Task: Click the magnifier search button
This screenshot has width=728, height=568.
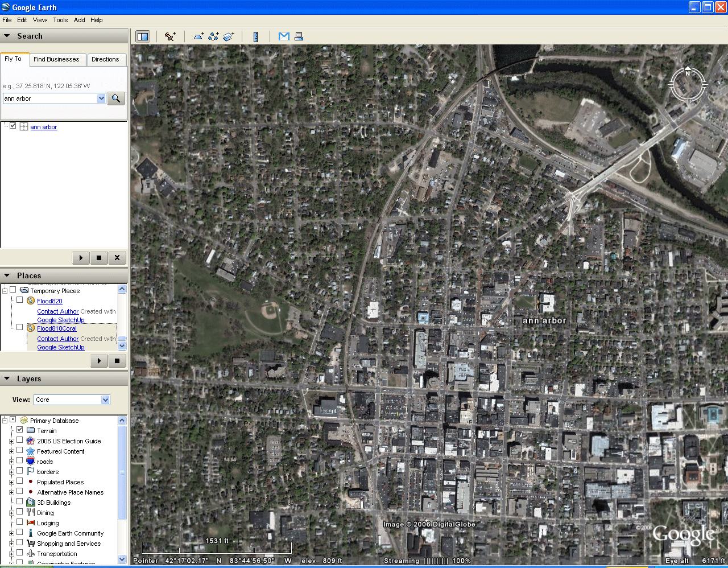Action: [116, 98]
